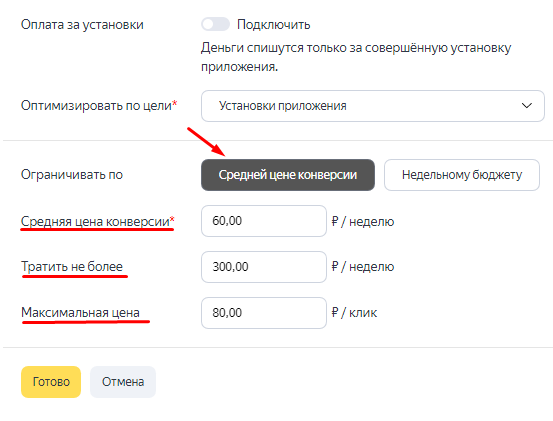
Task: Toggle the Подключить switch for install payment
Action: click(215, 24)
